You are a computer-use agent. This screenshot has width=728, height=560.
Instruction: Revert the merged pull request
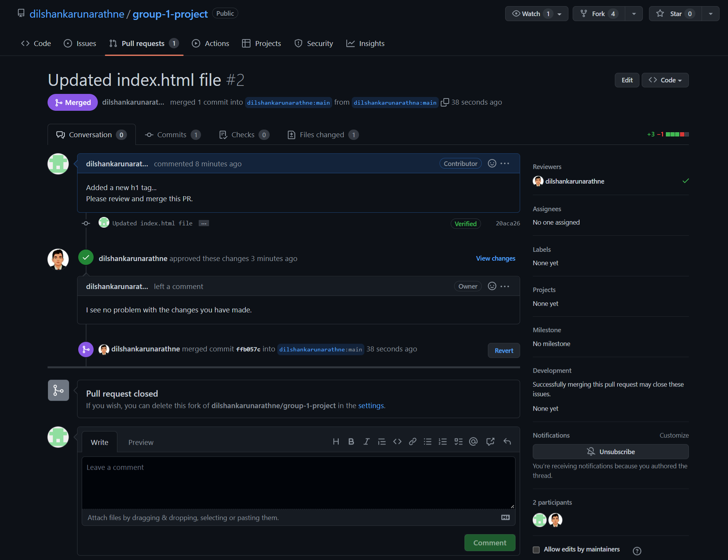click(x=504, y=350)
